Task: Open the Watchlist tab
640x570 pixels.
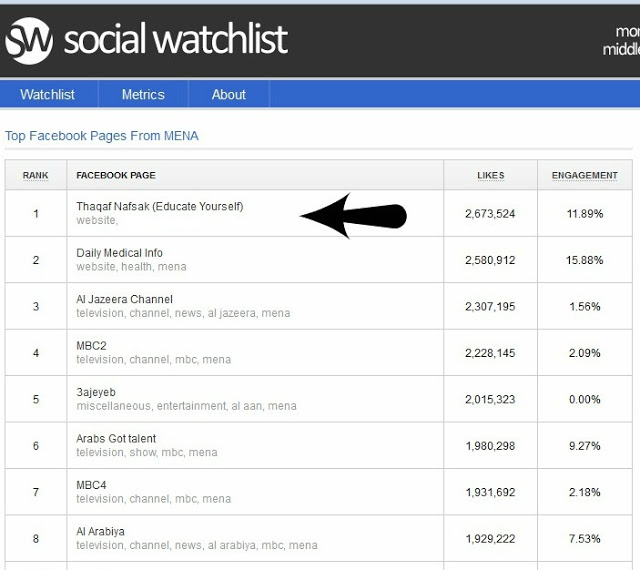Action: tap(47, 94)
